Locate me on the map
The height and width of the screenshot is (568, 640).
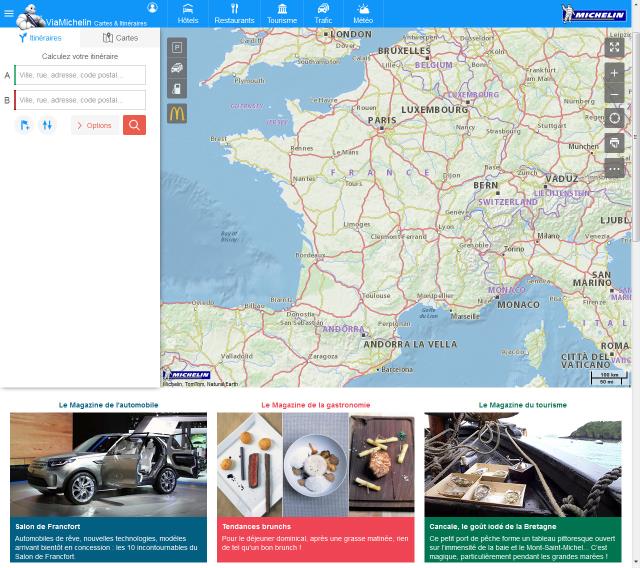pos(614,118)
